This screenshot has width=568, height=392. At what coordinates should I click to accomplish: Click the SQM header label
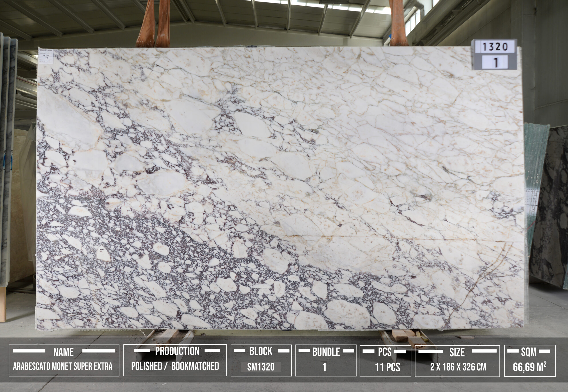(x=529, y=352)
